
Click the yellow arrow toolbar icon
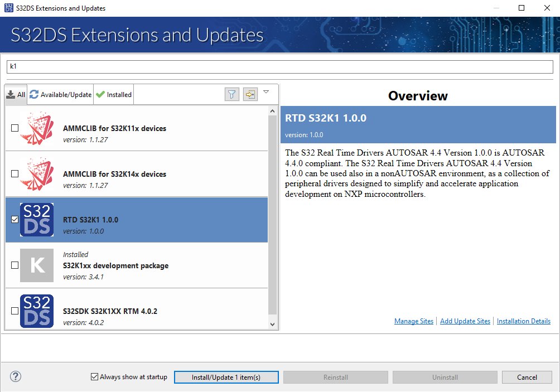tap(250, 95)
